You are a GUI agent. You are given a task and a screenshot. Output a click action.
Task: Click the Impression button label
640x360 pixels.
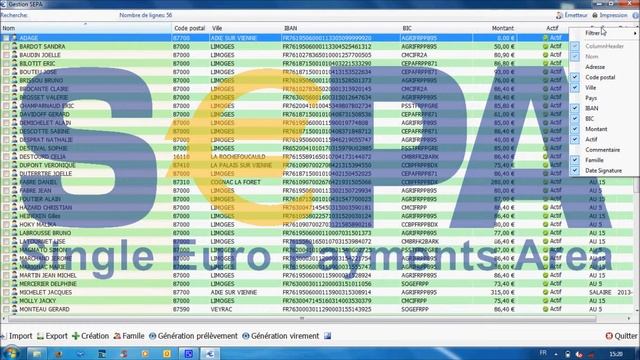click(613, 15)
